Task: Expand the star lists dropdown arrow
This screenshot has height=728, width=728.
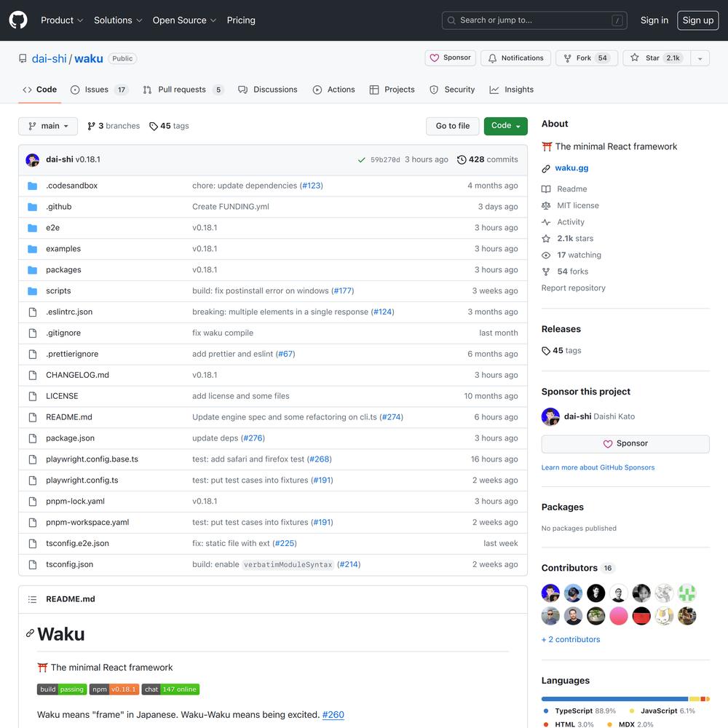Action: [700, 58]
